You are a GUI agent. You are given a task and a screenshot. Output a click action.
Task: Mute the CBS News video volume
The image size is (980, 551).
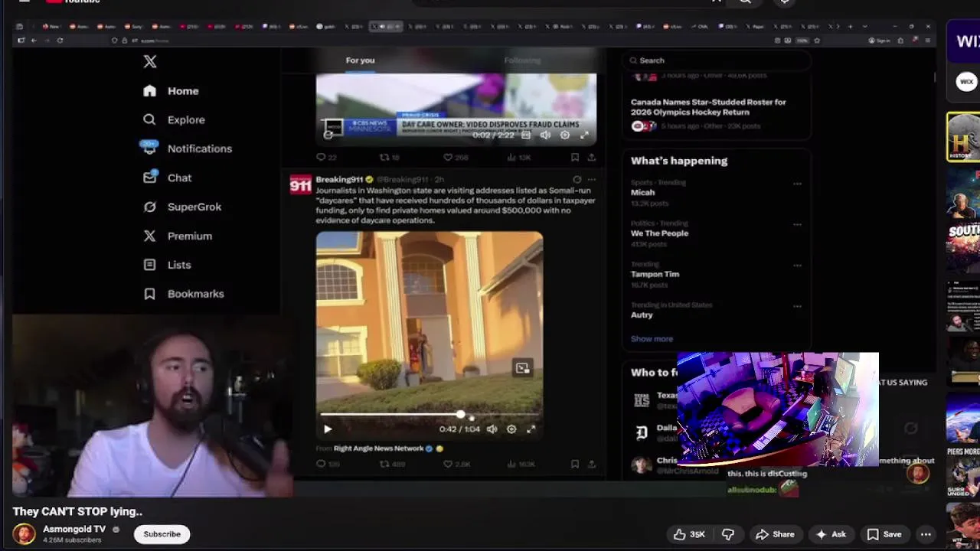coord(544,135)
